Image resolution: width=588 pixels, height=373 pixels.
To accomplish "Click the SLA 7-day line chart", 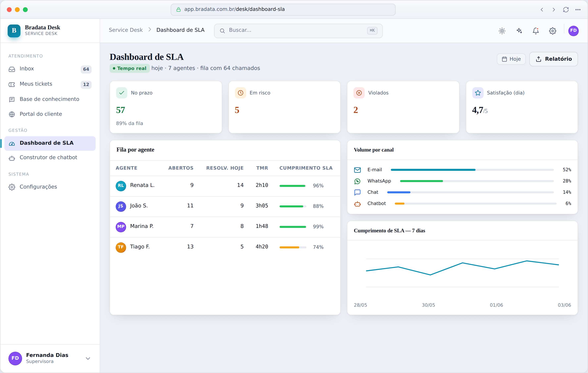I will click(462, 273).
